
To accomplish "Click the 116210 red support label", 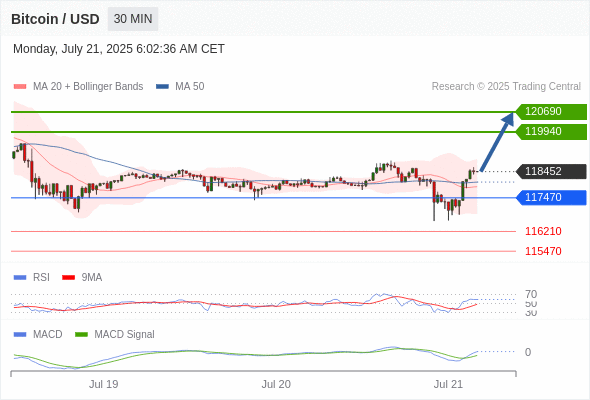I will coord(543,231).
